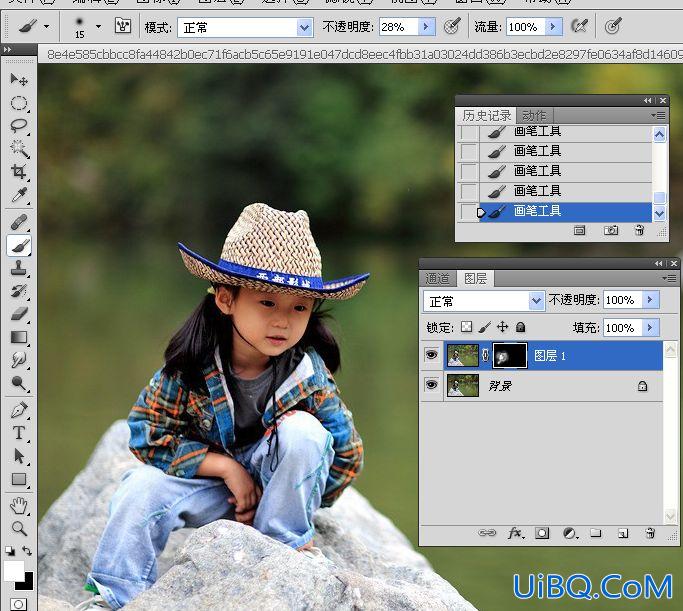683x611 pixels.
Task: Select the Zoom tool
Action: coord(19,529)
